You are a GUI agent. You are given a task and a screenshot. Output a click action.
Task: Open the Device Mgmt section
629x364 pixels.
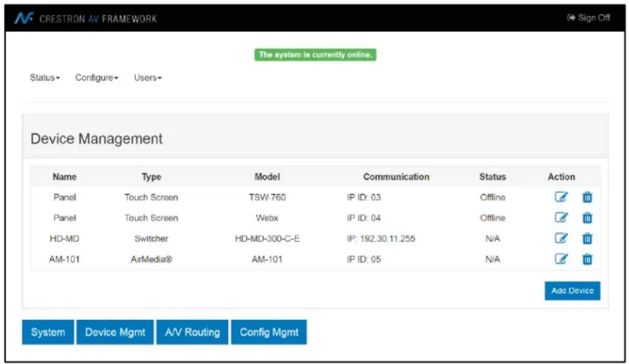115,332
